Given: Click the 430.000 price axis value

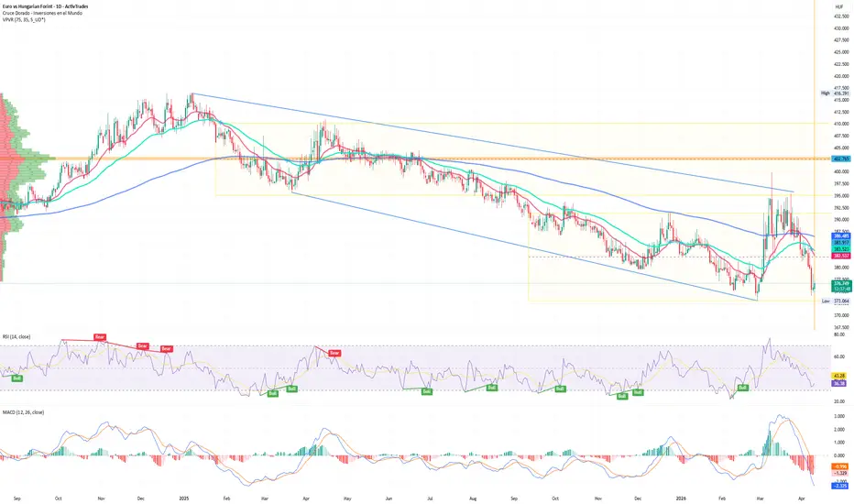Looking at the screenshot, I should pos(841,28).
